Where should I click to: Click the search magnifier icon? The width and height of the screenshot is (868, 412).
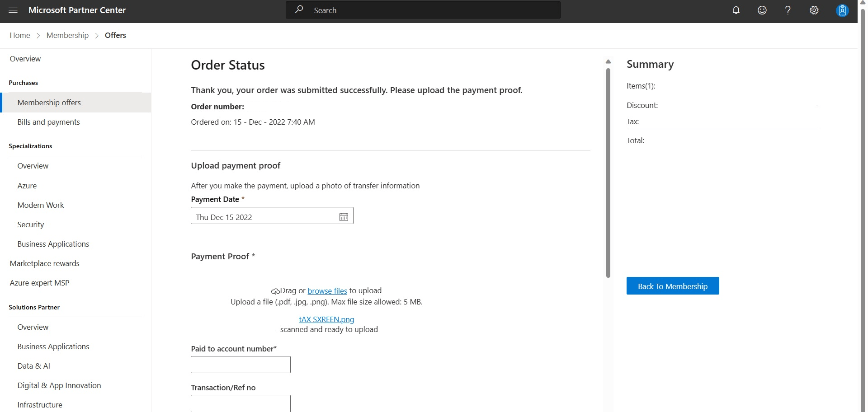pos(299,9)
